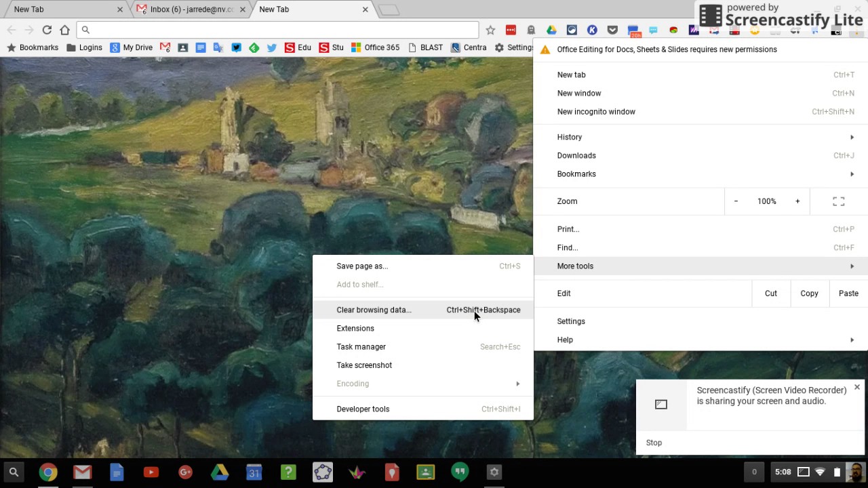Open Settings in Chrome menu
Viewport: 868px width, 488px height.
(x=701, y=321)
